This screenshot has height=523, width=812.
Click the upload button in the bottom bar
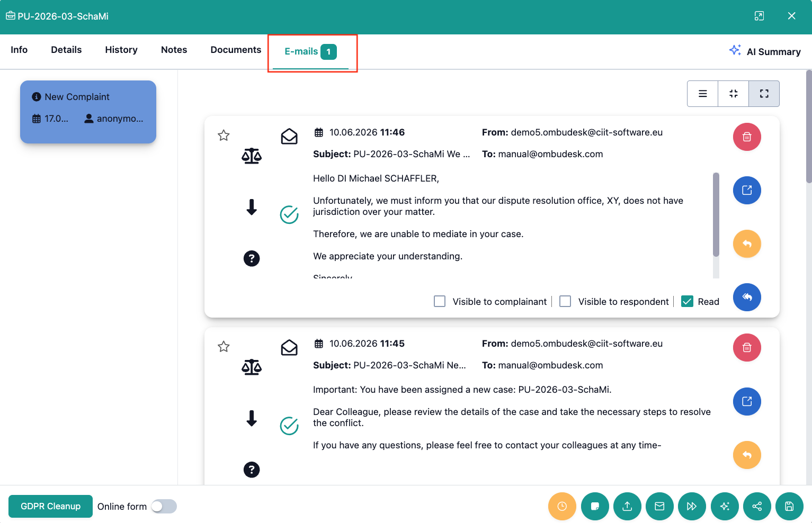click(627, 507)
